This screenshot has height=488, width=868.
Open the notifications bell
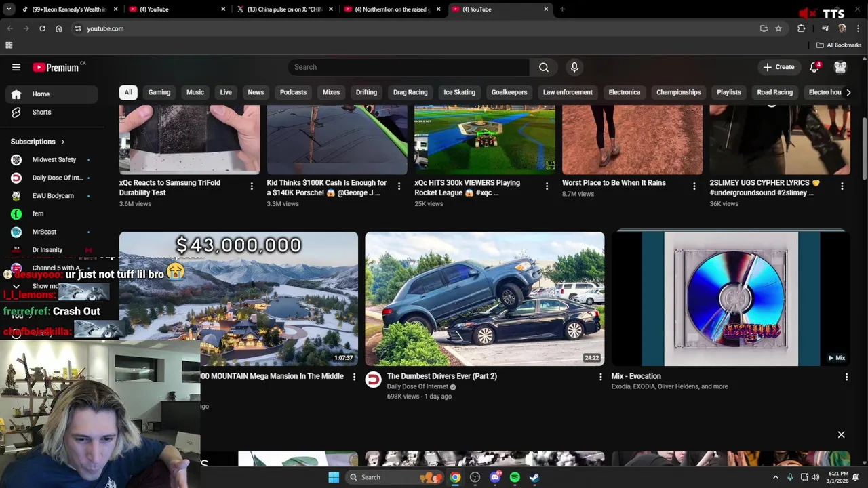[x=815, y=67]
